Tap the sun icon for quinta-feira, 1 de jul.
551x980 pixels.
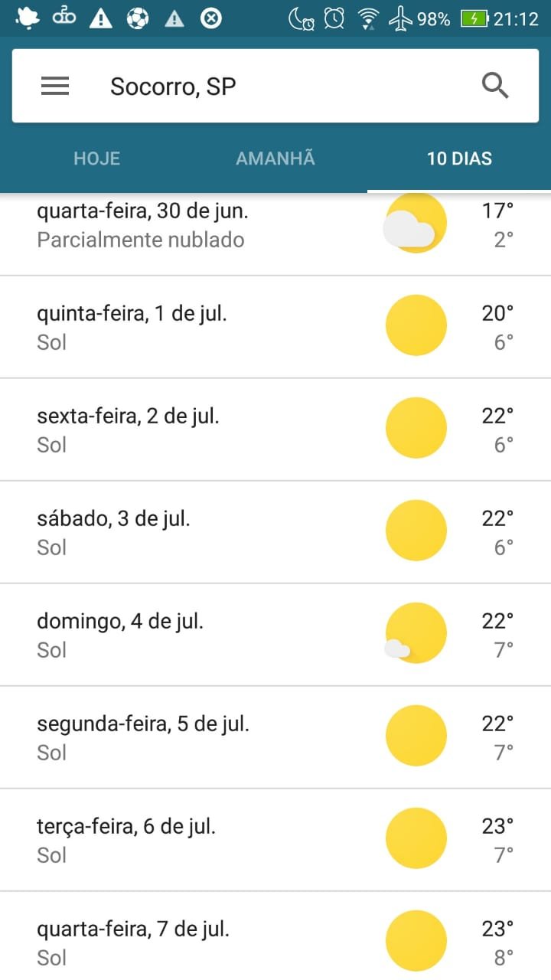[416, 325]
